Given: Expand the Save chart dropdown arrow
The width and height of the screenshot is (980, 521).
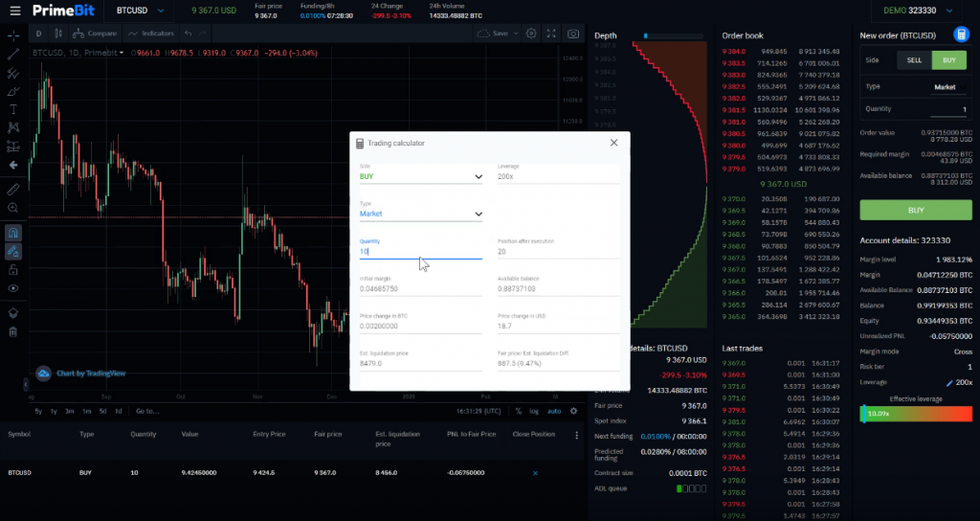Looking at the screenshot, I should [516, 34].
